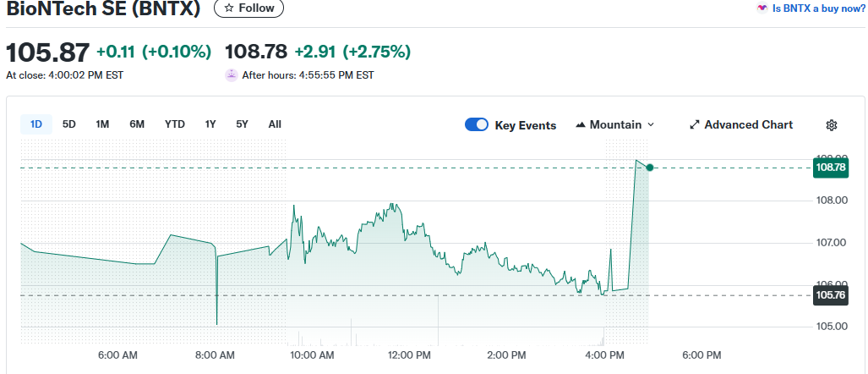Open the Mountain chart style dropdown chevron
868x374 pixels.
[x=651, y=125]
